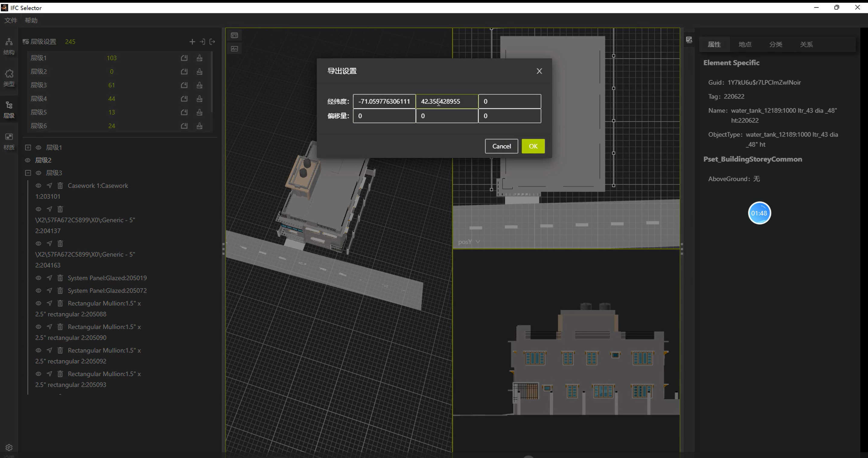The image size is (868, 458).
Task: Select the 层级4 row with count 44
Action: click(118, 99)
